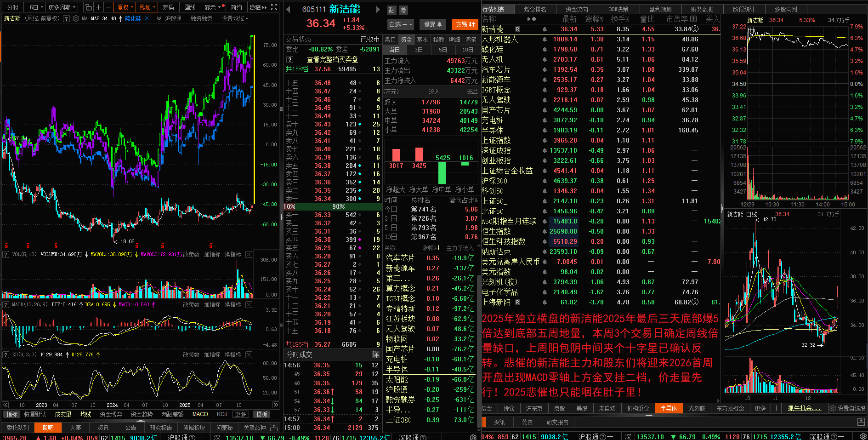Screen dimensions: 868x440
Task: Open MACD indicator help icon
Action: (6, 304)
